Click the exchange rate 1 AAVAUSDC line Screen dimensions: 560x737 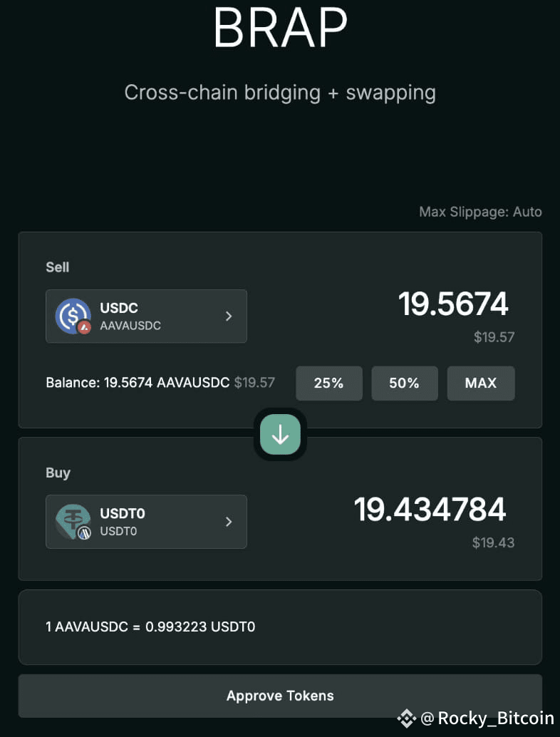[150, 627]
